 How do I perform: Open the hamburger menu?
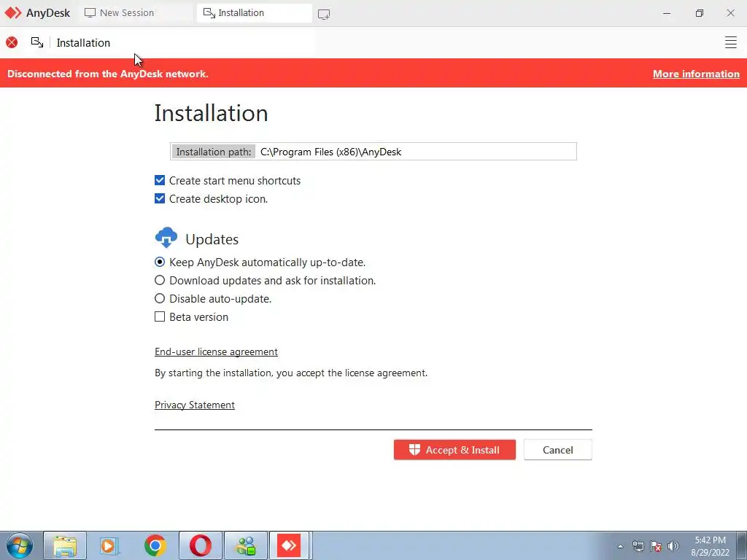pos(730,42)
